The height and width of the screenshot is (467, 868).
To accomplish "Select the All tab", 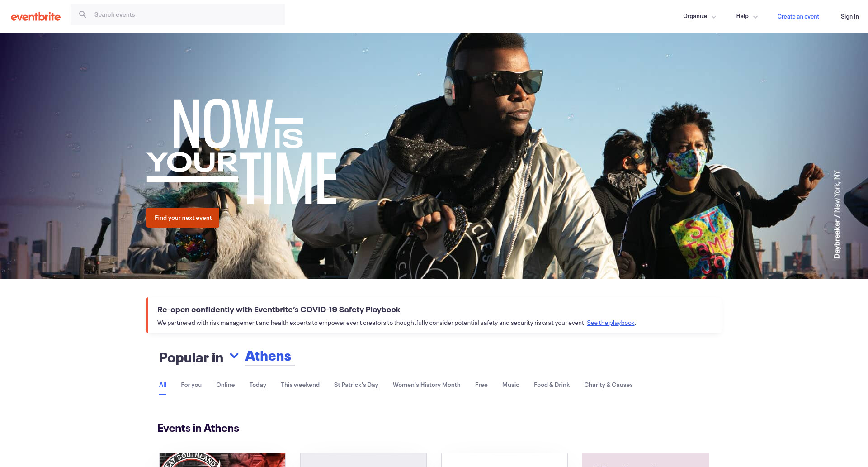I will (163, 385).
